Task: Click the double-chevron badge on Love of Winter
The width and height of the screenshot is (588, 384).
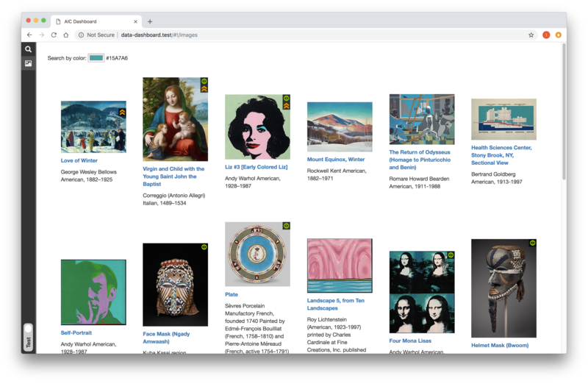Action: pyautogui.click(x=122, y=113)
